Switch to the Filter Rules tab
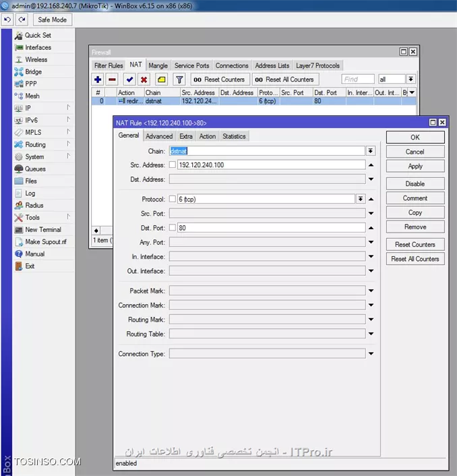The image size is (457, 476). pos(109,65)
